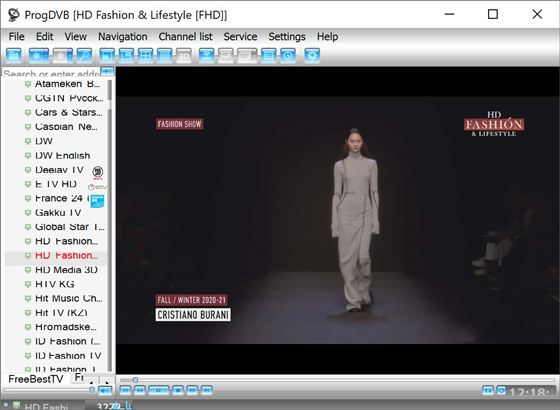Select the multi-cell grid view icon
The width and height of the screenshot is (560, 410).
[x=164, y=56]
